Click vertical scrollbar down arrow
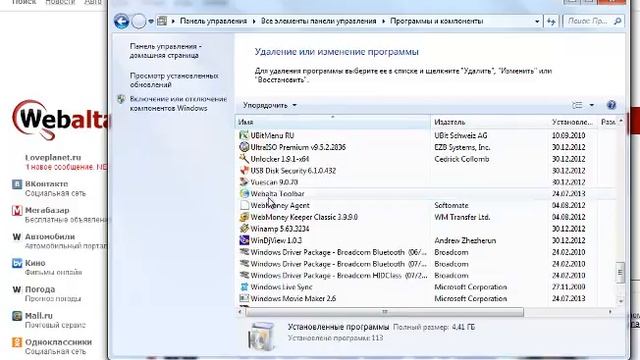Viewport: 640px width, 360px height. coord(620,301)
